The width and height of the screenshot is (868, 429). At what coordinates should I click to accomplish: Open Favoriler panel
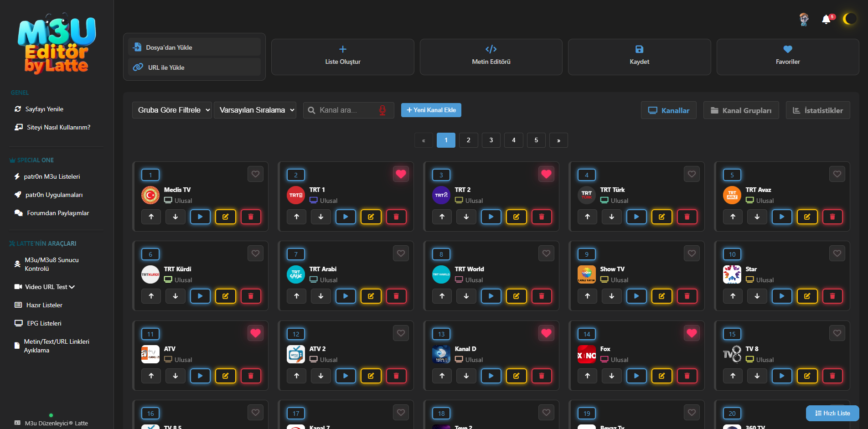788,57
